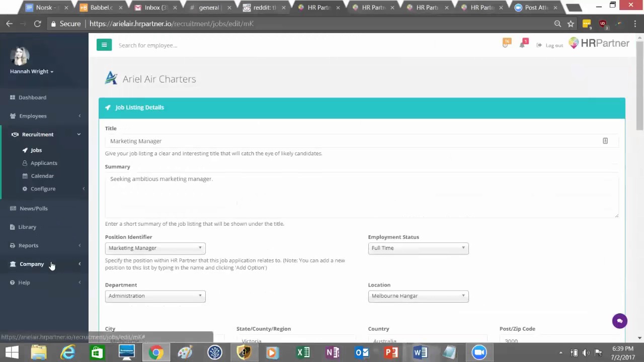Open the notifications bell icon
Screen dimensions: 644x362
[x=523, y=44]
